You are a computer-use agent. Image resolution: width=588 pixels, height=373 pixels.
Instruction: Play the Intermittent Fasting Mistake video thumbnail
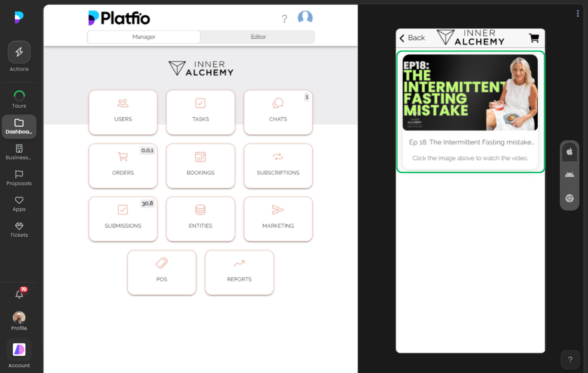tap(470, 92)
